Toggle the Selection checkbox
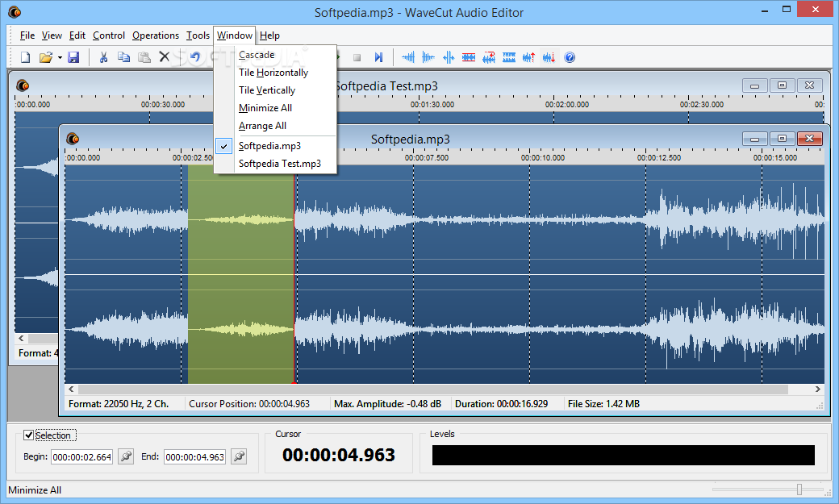The width and height of the screenshot is (839, 504). coord(28,435)
